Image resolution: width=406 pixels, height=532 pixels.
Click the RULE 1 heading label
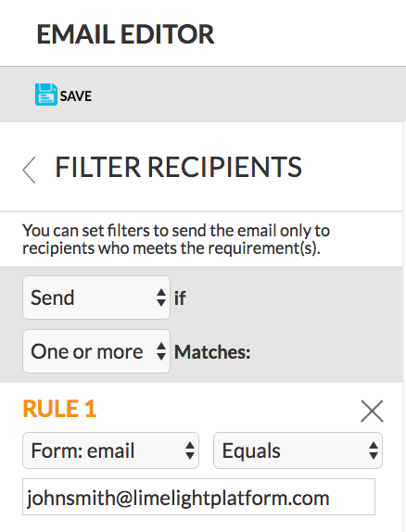pyautogui.click(x=59, y=409)
